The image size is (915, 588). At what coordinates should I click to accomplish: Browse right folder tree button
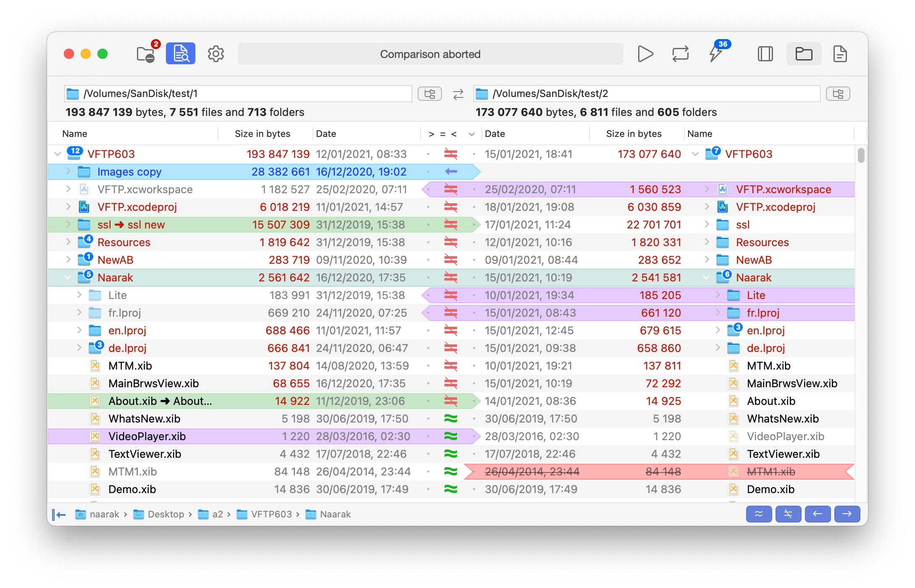click(838, 94)
